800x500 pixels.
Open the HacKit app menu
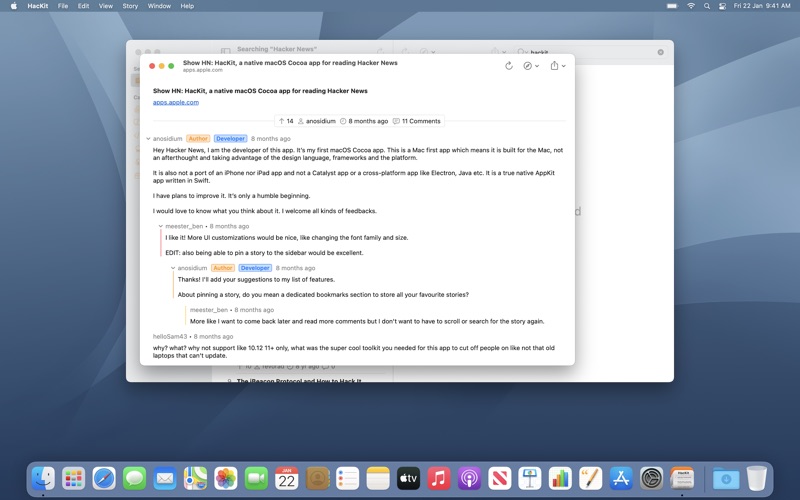(x=38, y=6)
